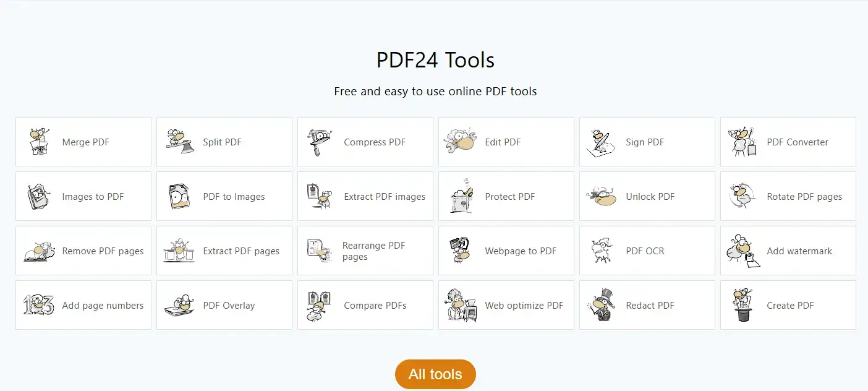Image resolution: width=868 pixels, height=391 pixels.
Task: Open the Add watermark tool
Action: (x=788, y=251)
